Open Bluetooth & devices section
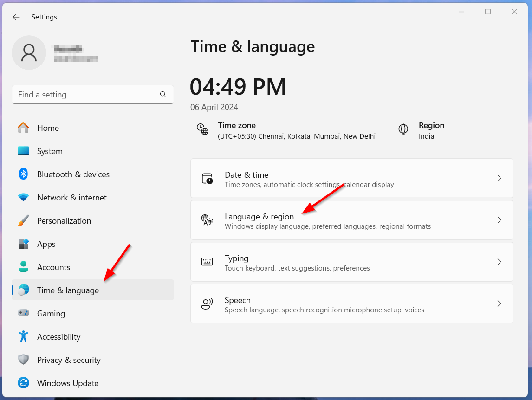This screenshot has width=532, height=400. [x=93, y=174]
